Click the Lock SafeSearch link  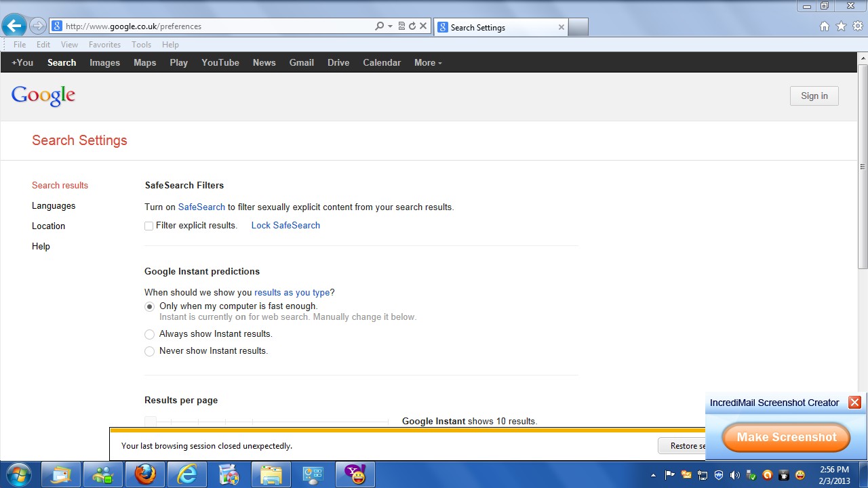point(285,225)
